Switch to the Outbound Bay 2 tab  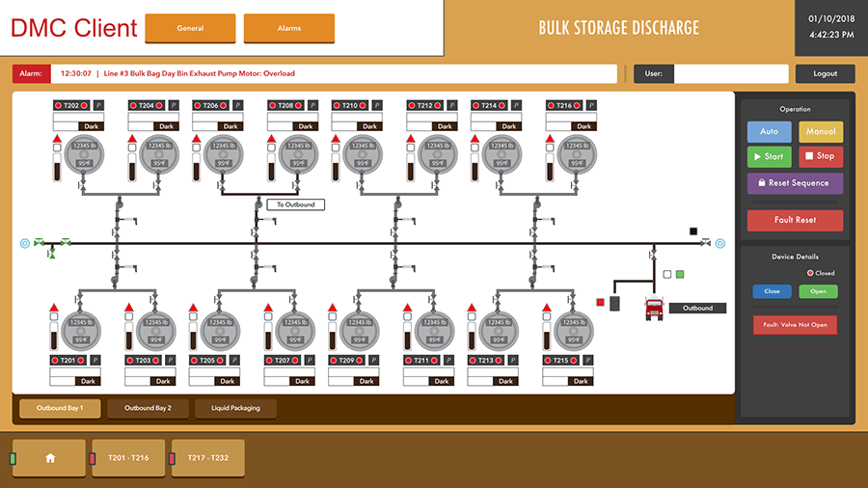coord(148,408)
